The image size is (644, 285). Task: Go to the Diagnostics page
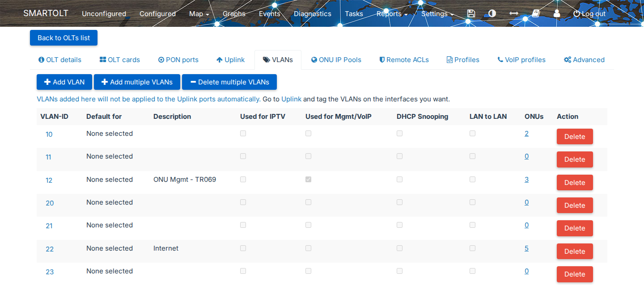pyautogui.click(x=313, y=13)
